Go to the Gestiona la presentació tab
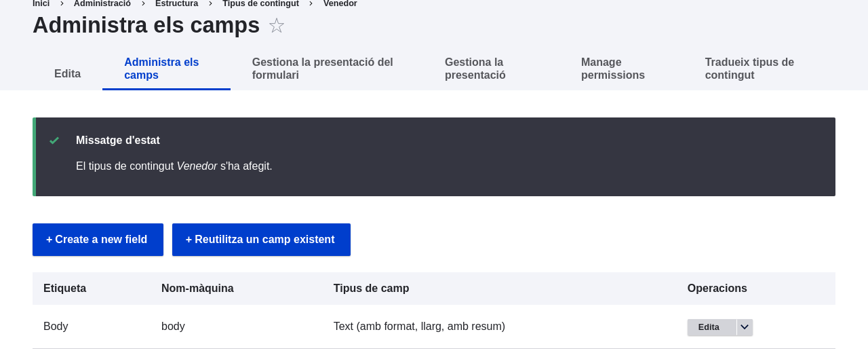The image size is (868, 349). (475, 69)
